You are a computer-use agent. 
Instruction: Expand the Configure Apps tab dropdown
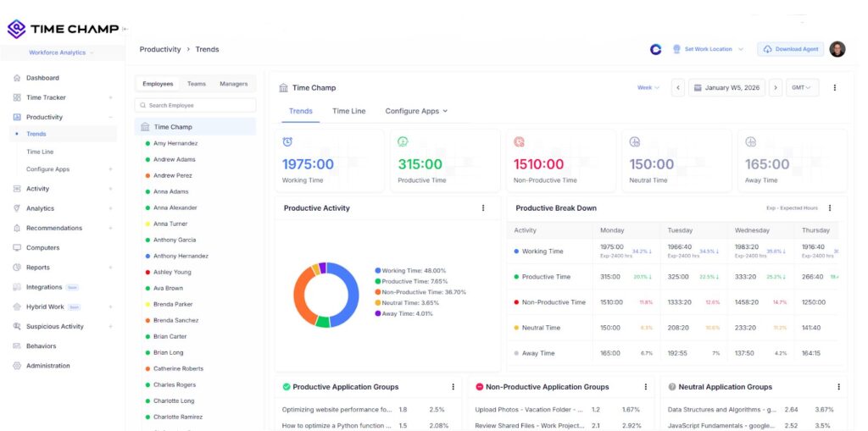[x=416, y=111]
